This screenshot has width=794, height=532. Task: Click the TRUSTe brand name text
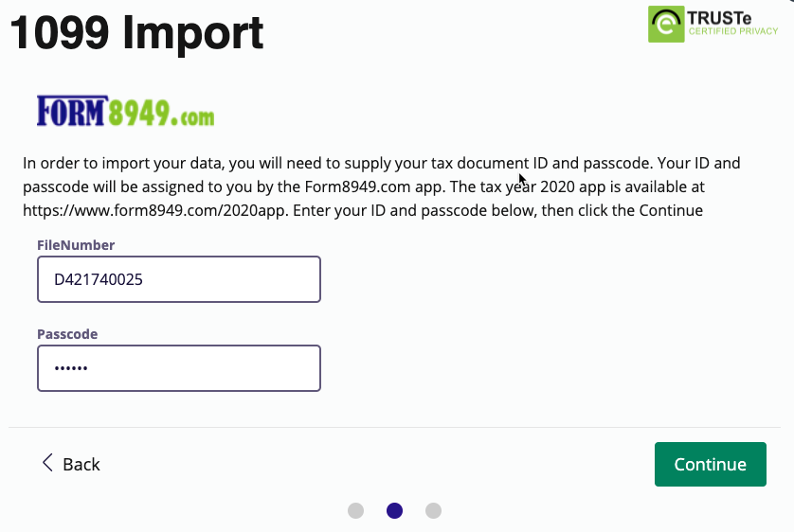719,18
